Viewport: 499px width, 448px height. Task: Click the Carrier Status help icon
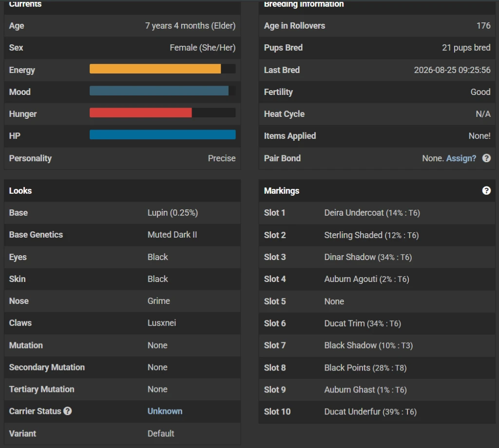(67, 411)
